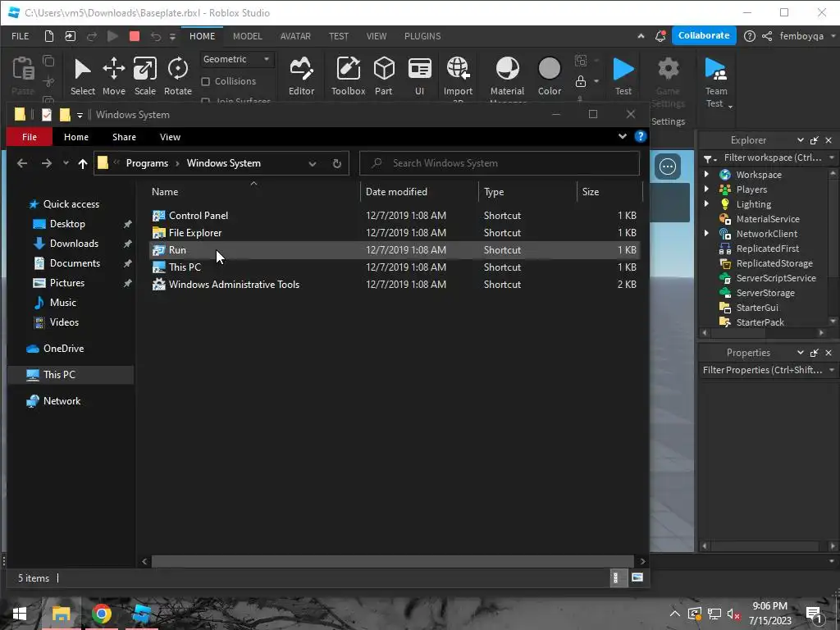The width and height of the screenshot is (840, 630).
Task: Click the Collaborate button
Action: point(704,35)
